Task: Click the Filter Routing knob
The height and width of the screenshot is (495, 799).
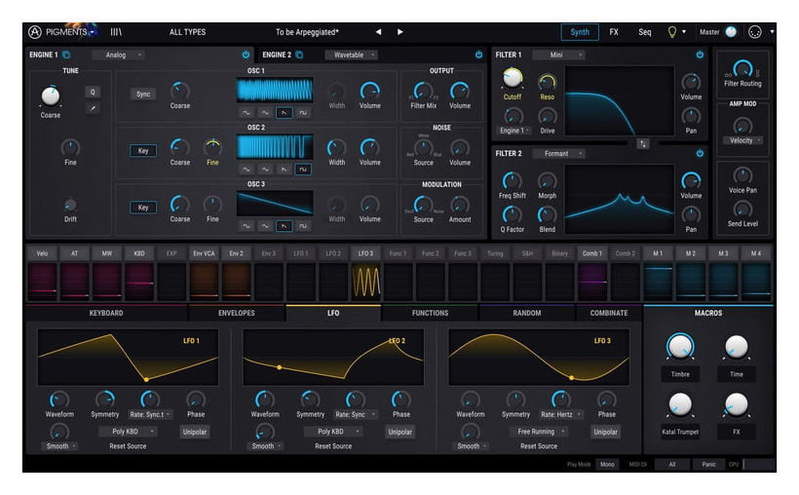Action: (742, 68)
